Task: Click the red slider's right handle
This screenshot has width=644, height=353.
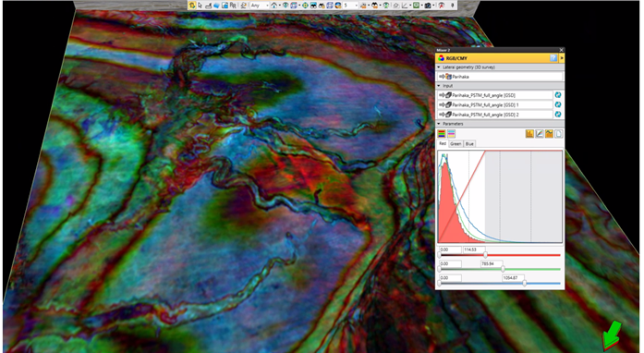Action: click(x=485, y=255)
